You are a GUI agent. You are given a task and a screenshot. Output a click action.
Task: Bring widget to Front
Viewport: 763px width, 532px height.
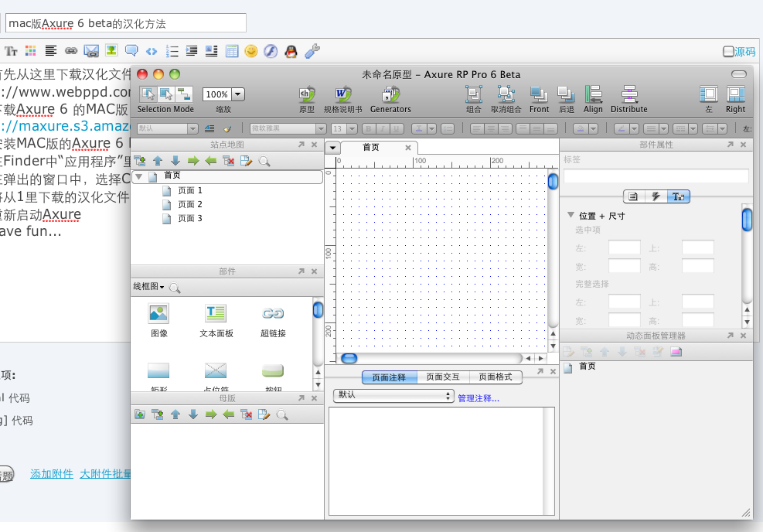pyautogui.click(x=539, y=94)
